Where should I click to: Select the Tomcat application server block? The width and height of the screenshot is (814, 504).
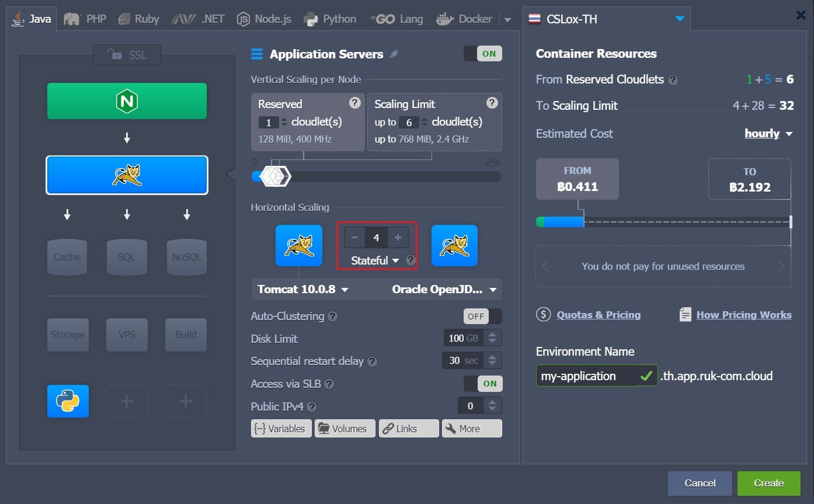click(x=127, y=175)
